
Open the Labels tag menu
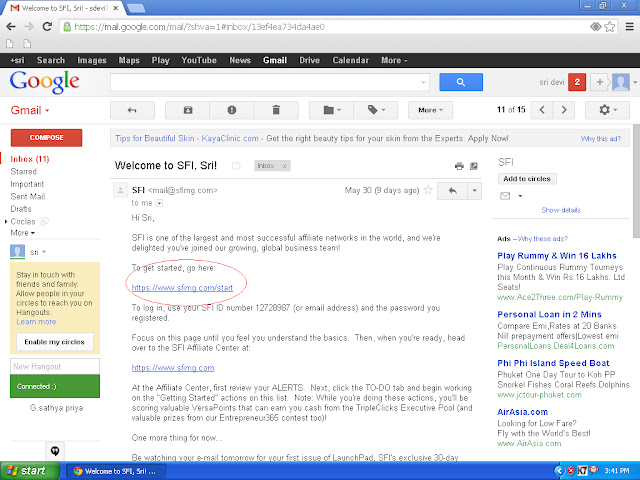click(x=376, y=110)
